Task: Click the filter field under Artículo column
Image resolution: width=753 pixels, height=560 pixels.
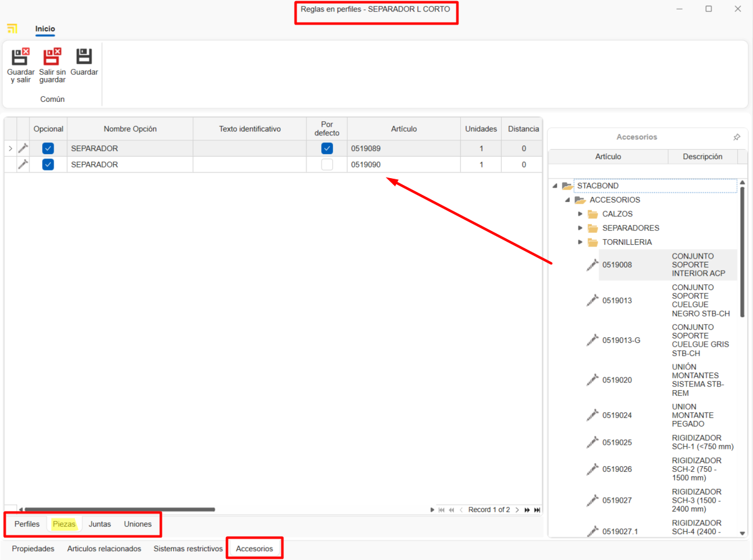Action: pyautogui.click(x=608, y=171)
